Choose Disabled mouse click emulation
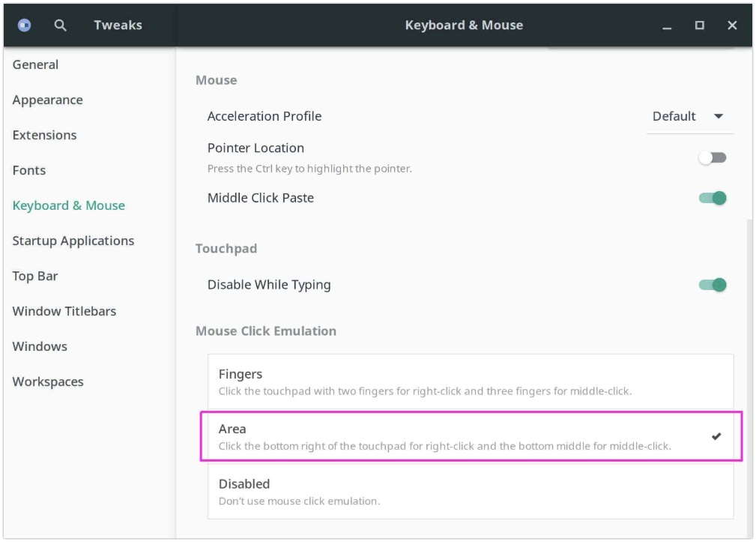This screenshot has width=756, height=542. (470, 491)
